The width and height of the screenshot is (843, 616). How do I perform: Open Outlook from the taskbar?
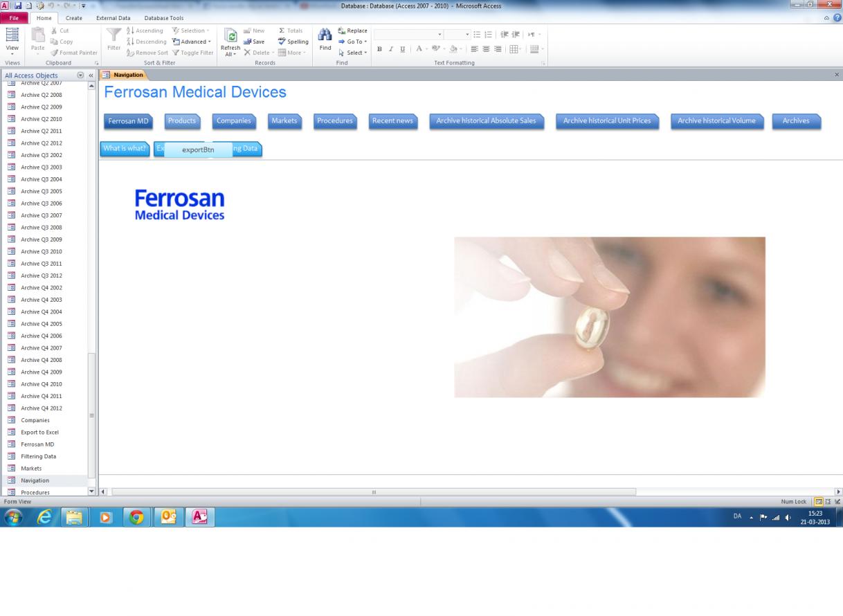[x=168, y=517]
